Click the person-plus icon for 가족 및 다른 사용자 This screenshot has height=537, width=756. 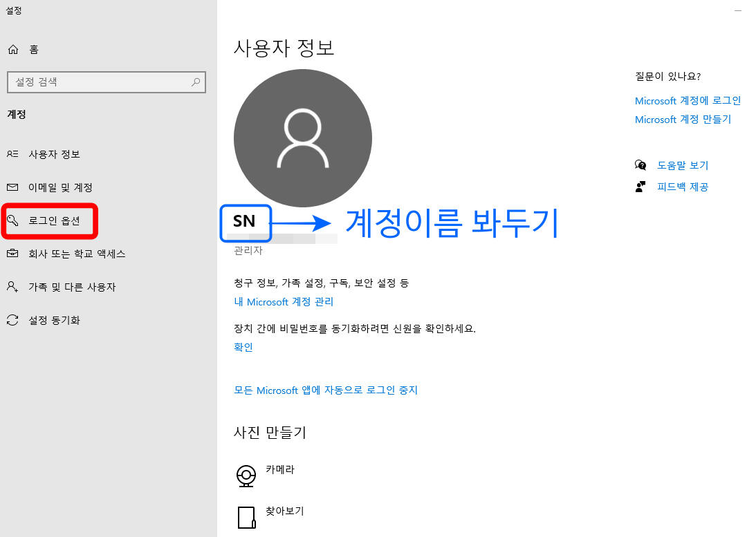point(12,287)
